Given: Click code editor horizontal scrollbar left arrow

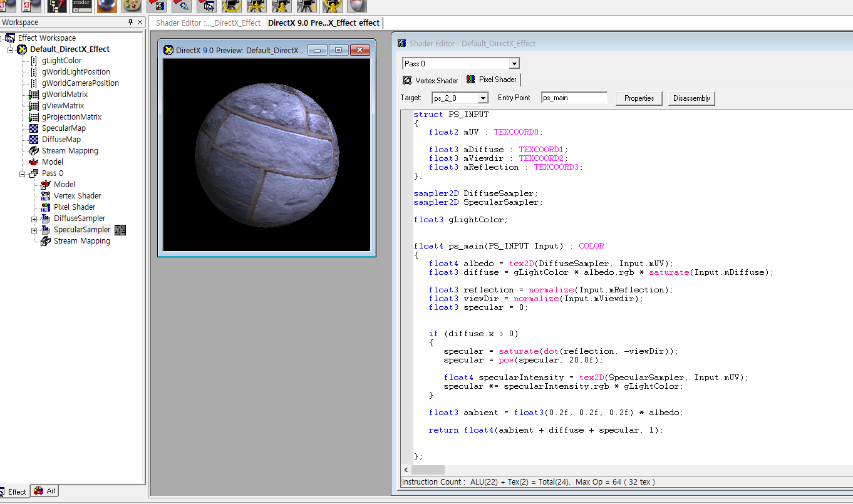Looking at the screenshot, I should (x=406, y=470).
